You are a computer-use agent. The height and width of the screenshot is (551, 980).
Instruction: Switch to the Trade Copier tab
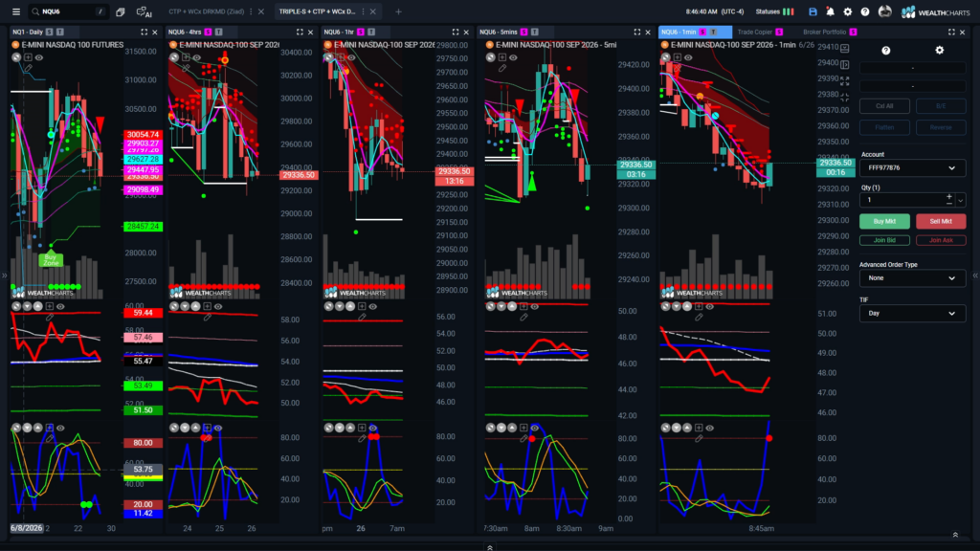point(755,32)
